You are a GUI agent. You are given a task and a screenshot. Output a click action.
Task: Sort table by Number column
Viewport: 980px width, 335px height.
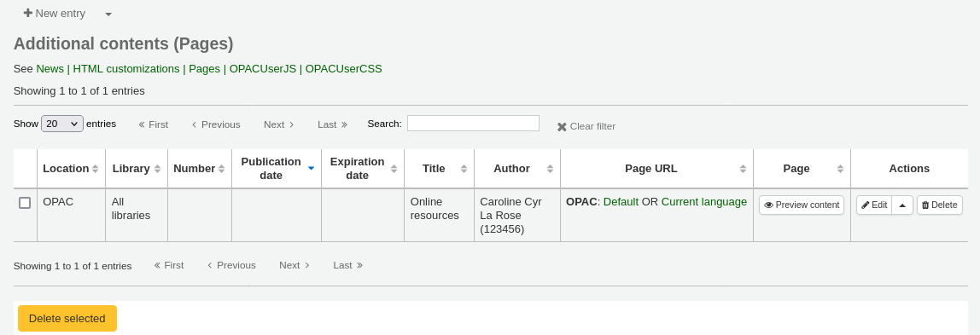click(x=200, y=169)
